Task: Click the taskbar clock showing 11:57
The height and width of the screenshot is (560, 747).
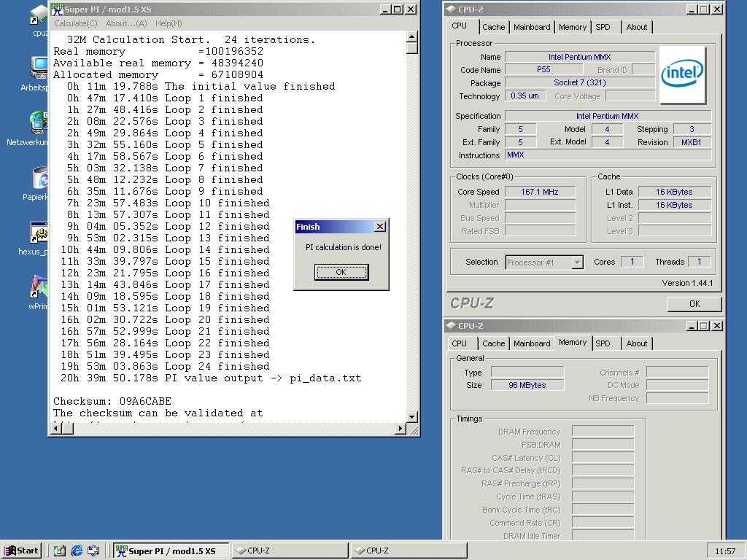Action: pyautogui.click(x=725, y=551)
